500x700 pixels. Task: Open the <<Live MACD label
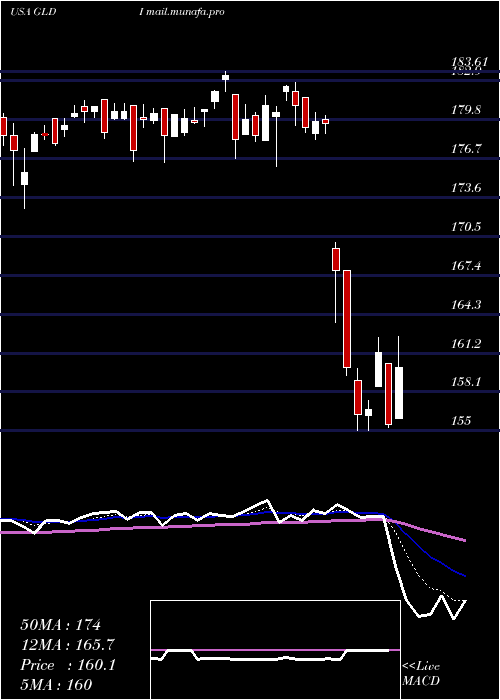coord(421,674)
